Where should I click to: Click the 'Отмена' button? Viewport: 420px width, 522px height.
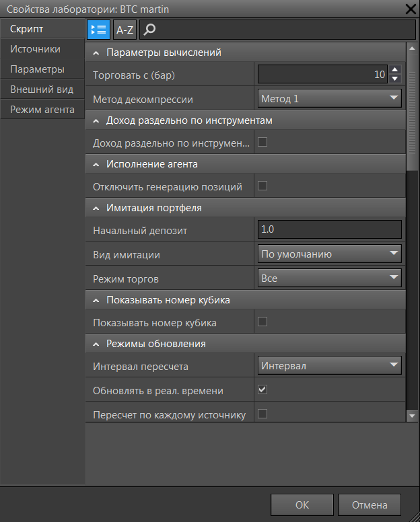tap(370, 505)
